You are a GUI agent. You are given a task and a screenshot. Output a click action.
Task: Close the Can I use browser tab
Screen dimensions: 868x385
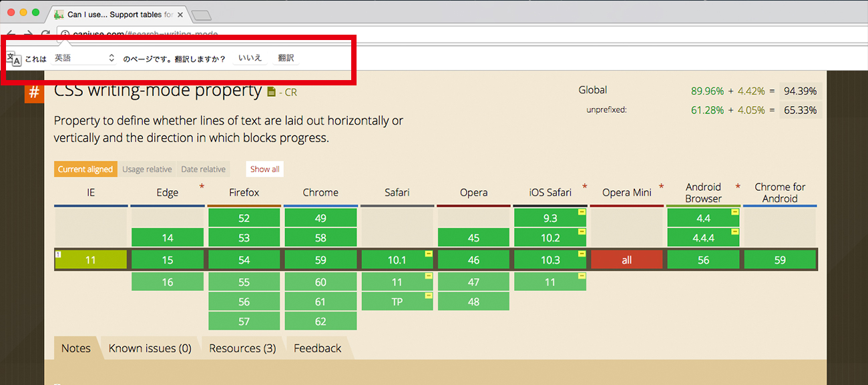(x=180, y=14)
